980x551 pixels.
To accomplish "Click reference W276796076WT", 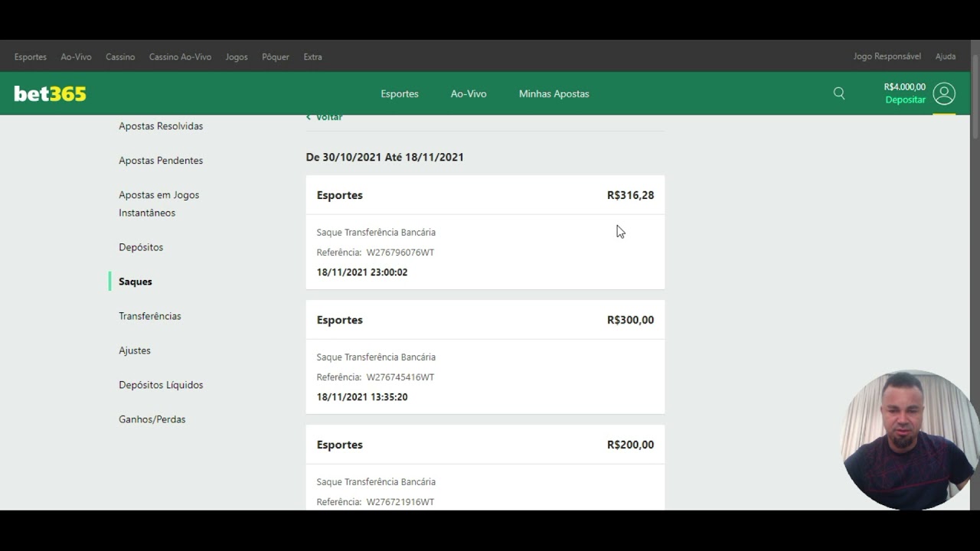I will pyautogui.click(x=400, y=253).
